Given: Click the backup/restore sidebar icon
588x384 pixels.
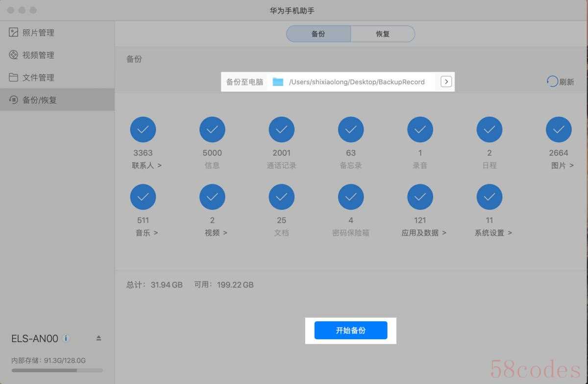Looking at the screenshot, I should point(14,100).
